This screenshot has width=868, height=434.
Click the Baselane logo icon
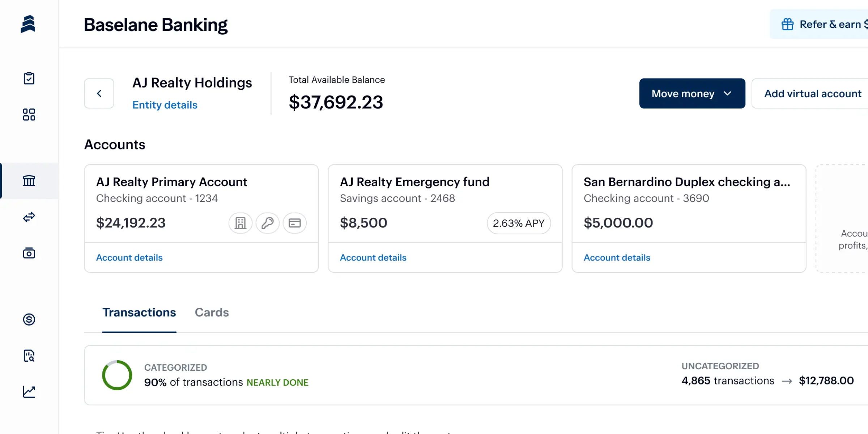pyautogui.click(x=28, y=24)
